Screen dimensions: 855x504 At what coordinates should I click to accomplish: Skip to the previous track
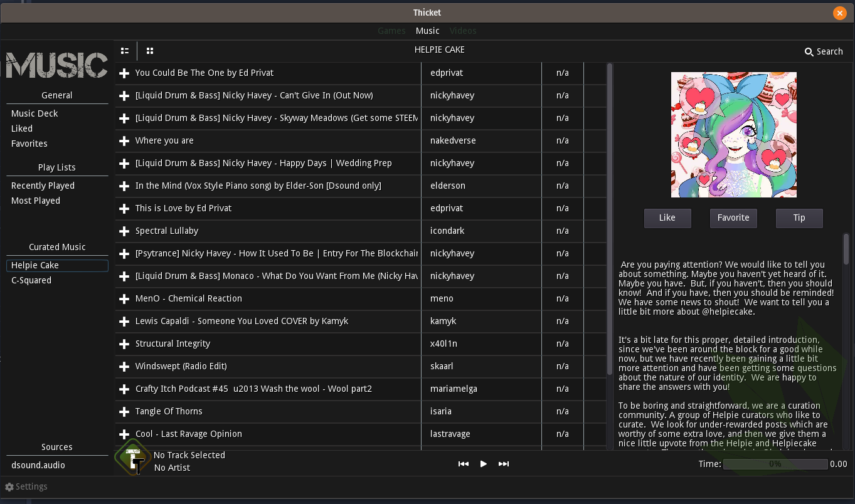point(464,464)
